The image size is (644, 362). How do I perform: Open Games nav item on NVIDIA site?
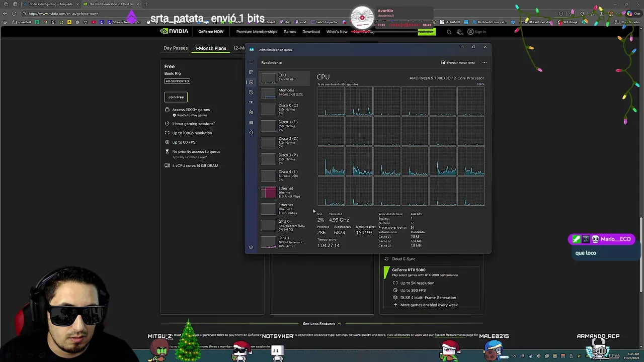point(289,32)
